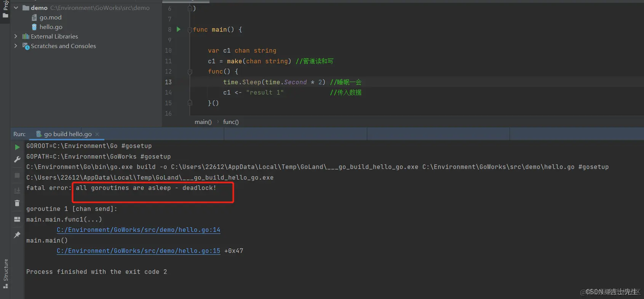The image size is (644, 299).
Task: Expand the External Libraries node
Action: click(x=16, y=36)
